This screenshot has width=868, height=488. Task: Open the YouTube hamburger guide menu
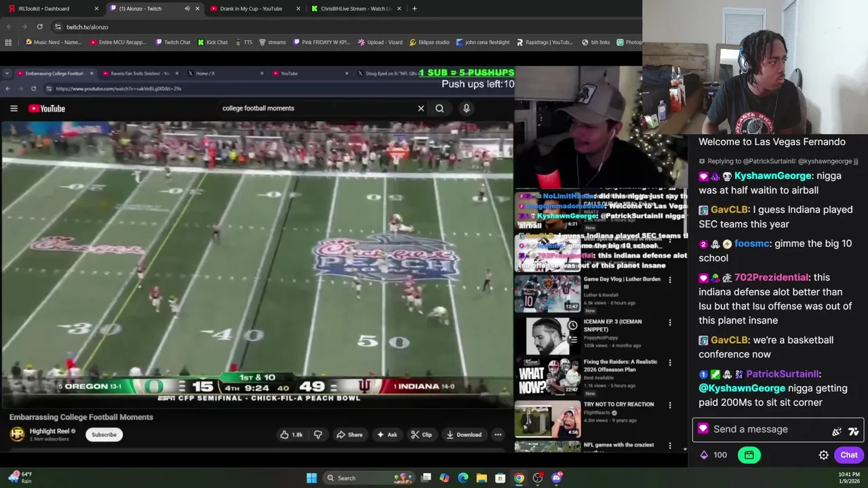click(x=14, y=108)
